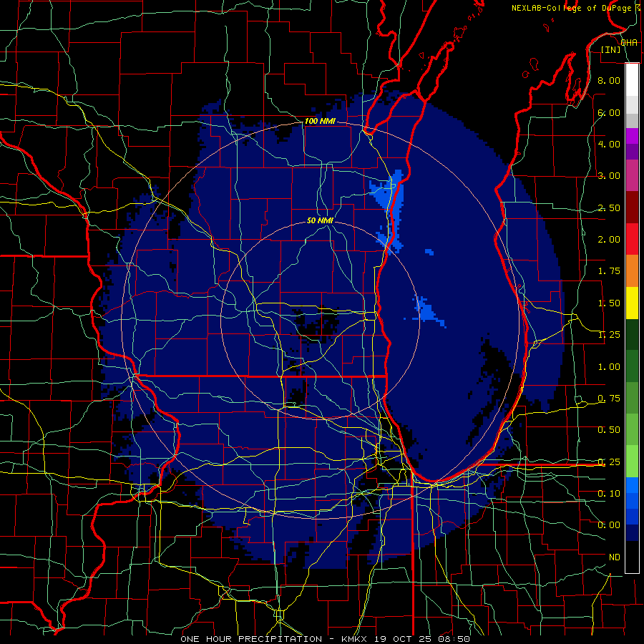
Task: Click the NEXLAB-College of DuPage label
Action: pyautogui.click(x=571, y=8)
